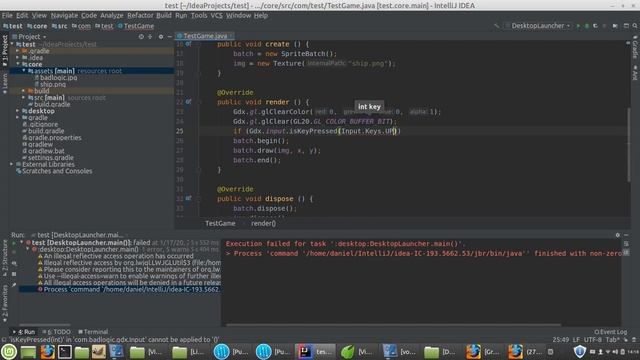Expand the desktop module
The width and height of the screenshot is (640, 360).
coord(18,111)
